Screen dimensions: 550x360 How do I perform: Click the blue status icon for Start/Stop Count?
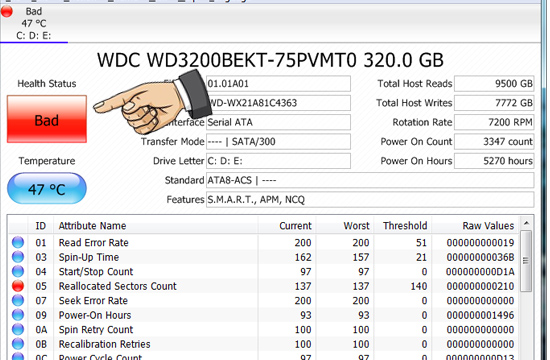click(x=18, y=271)
